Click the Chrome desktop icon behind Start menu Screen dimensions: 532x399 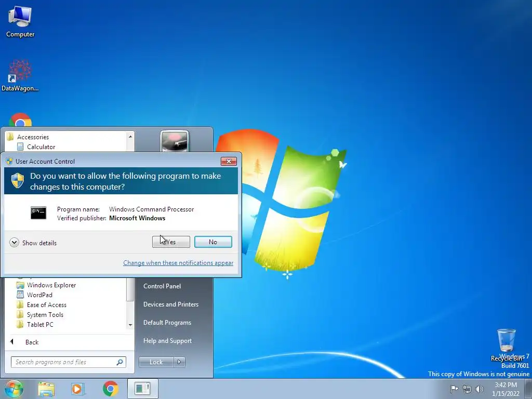pyautogui.click(x=20, y=120)
